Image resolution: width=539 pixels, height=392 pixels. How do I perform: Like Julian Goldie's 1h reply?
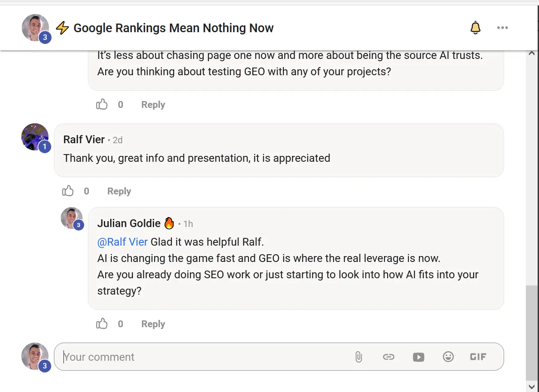[102, 324]
